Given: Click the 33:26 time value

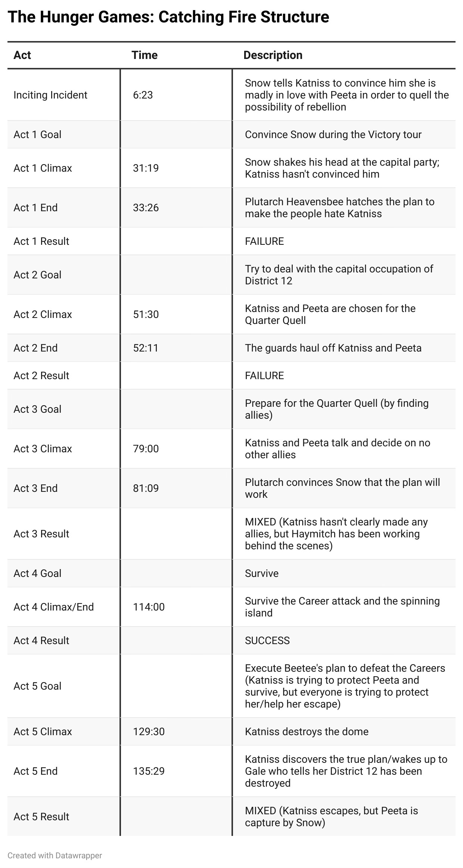Looking at the screenshot, I should click(x=146, y=208).
